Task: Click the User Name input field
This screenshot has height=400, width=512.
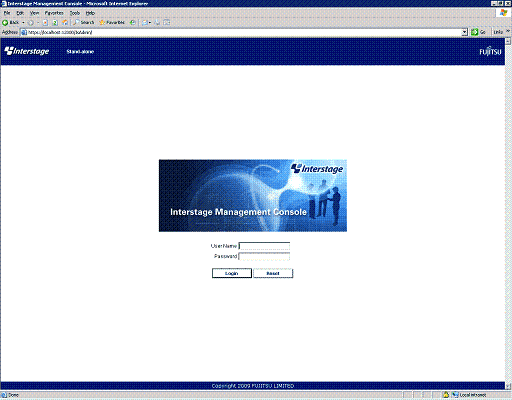Action: coord(264,246)
